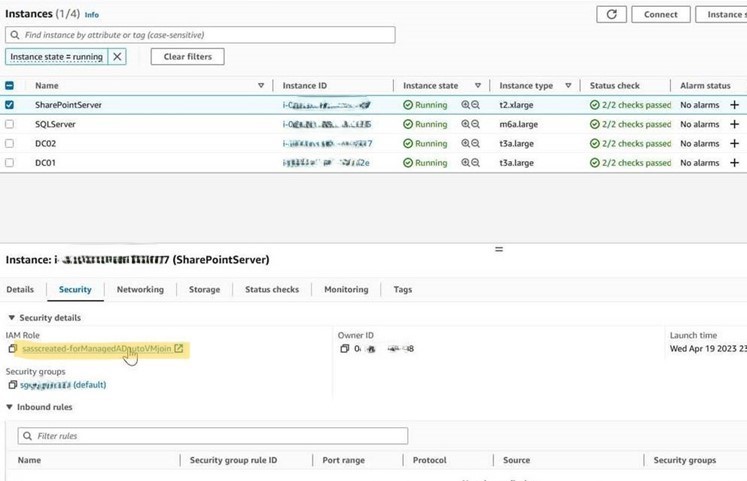Copy the Owner ID value

(345, 349)
